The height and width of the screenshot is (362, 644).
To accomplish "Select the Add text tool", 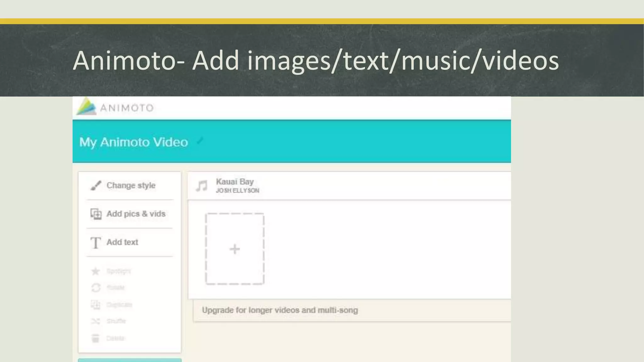I will [x=114, y=242].
